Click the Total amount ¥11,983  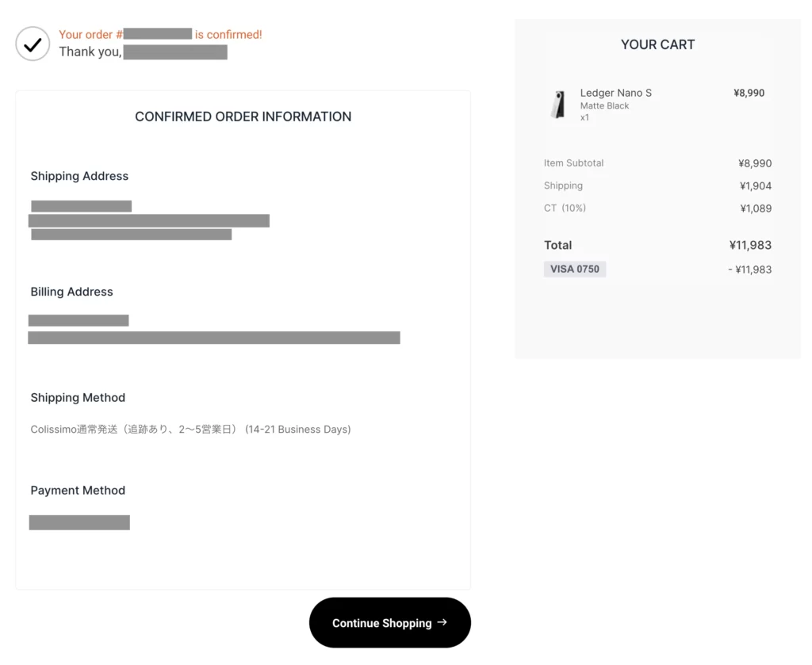pos(750,245)
